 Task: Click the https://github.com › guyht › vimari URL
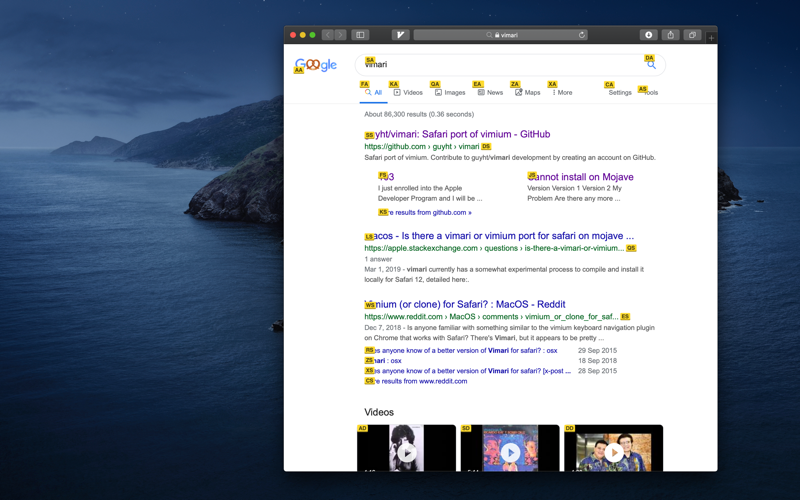(421, 147)
